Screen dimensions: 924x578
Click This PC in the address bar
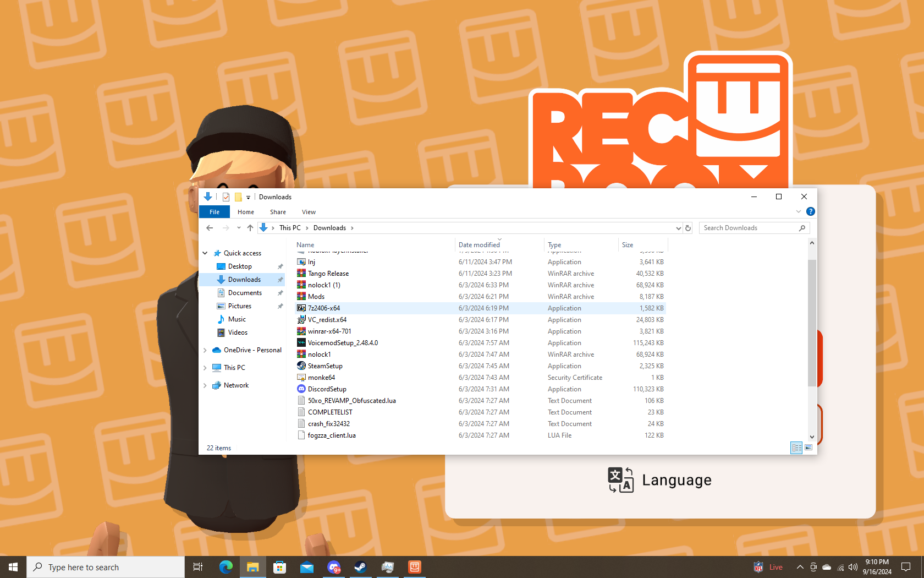[x=290, y=228]
